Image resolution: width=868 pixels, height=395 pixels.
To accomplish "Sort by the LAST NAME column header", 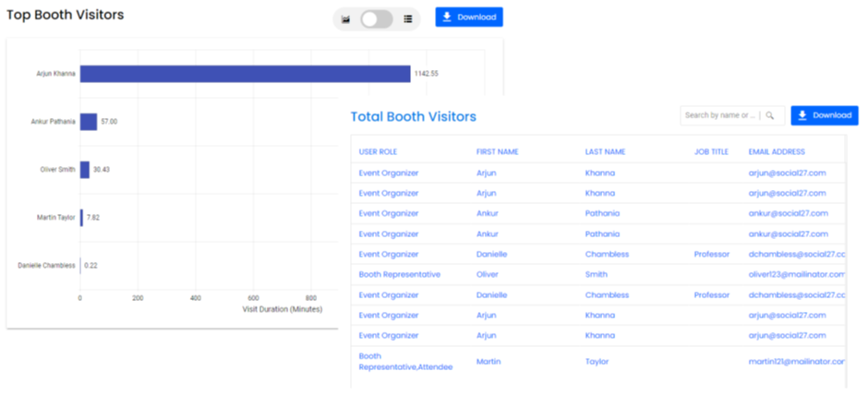I will 606,151.
